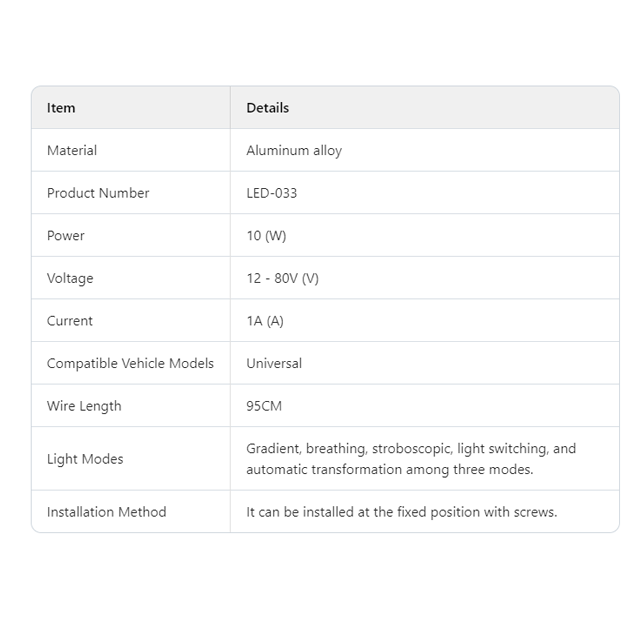Select the "Current" row label

pos(70,321)
